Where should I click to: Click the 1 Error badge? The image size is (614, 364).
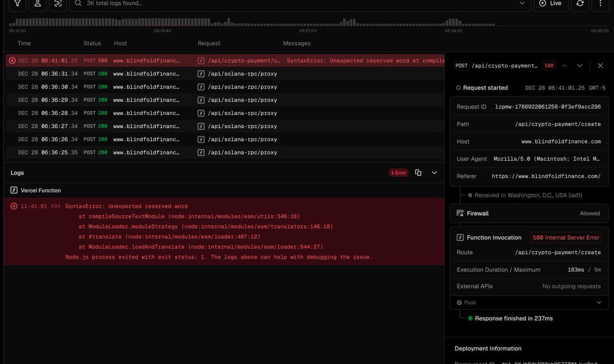[399, 173]
